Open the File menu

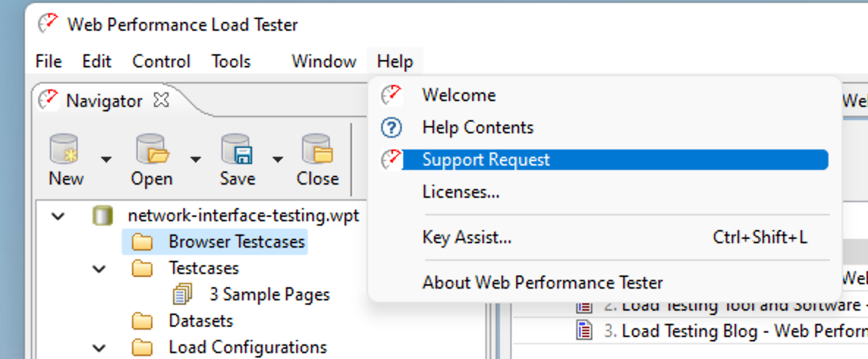[48, 61]
